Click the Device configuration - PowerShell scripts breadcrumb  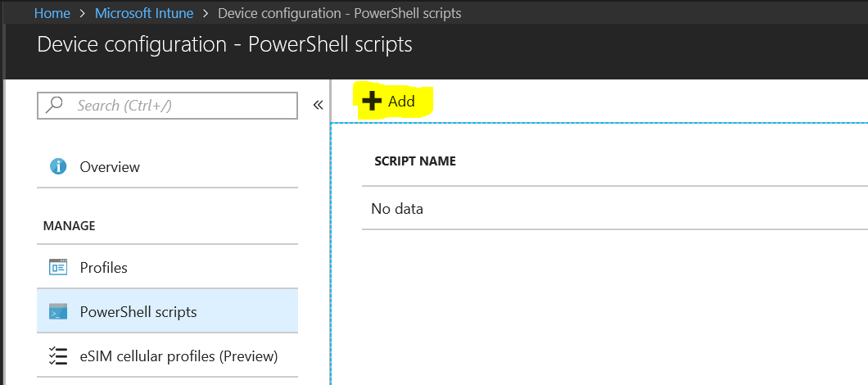coord(339,13)
